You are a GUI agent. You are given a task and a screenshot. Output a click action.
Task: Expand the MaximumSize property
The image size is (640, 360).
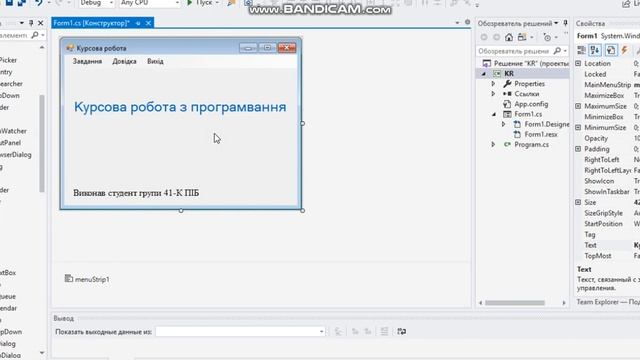click(x=578, y=106)
